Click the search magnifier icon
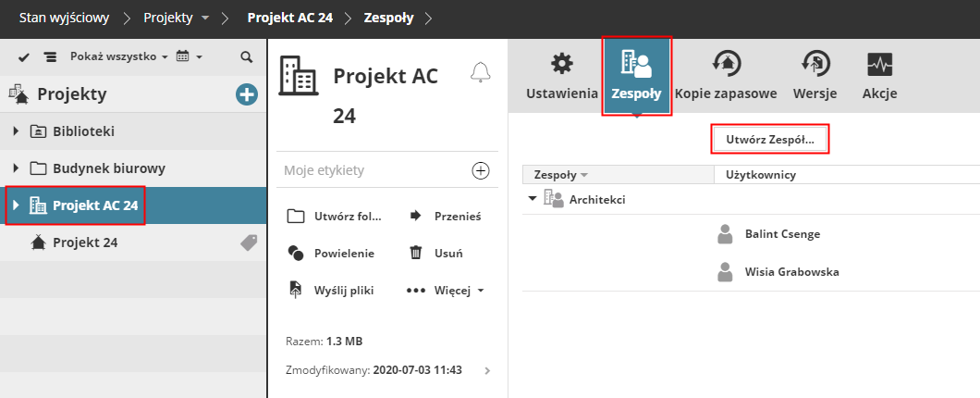980x398 pixels. (246, 56)
